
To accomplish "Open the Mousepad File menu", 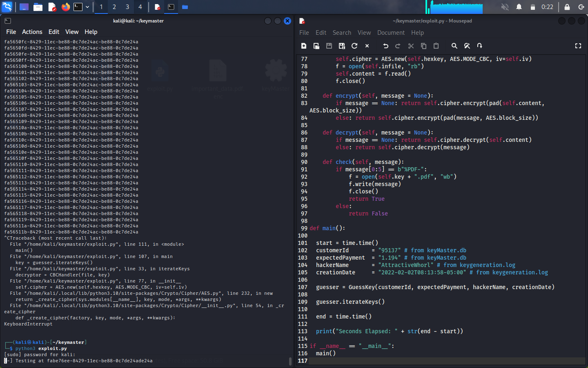I will (x=304, y=33).
